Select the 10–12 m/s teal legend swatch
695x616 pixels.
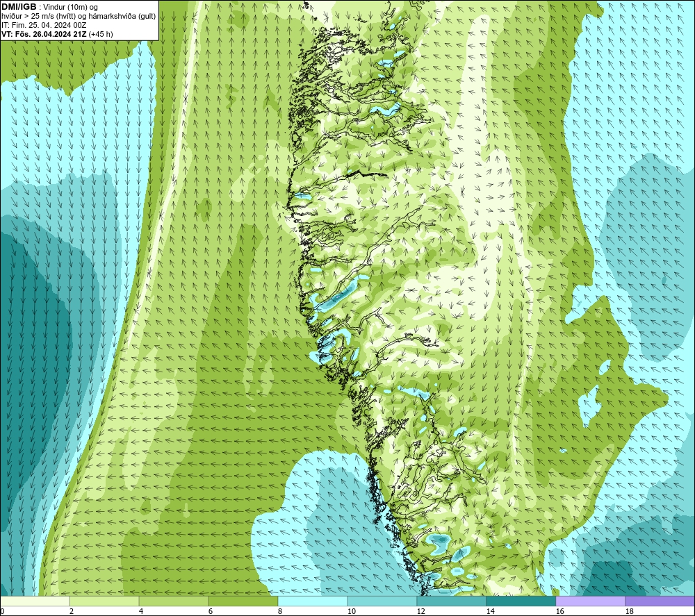(382, 601)
